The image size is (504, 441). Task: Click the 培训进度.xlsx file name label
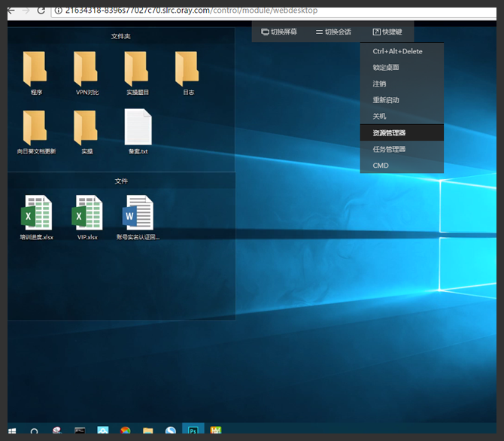point(36,237)
